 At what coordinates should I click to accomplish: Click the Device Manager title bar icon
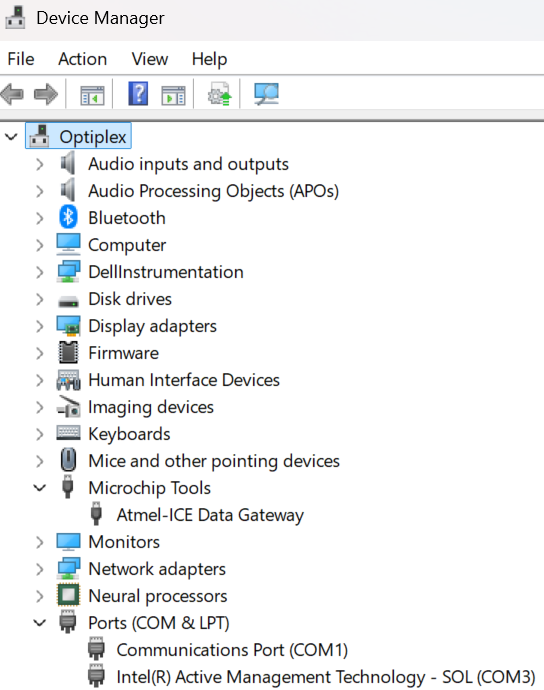point(15,18)
